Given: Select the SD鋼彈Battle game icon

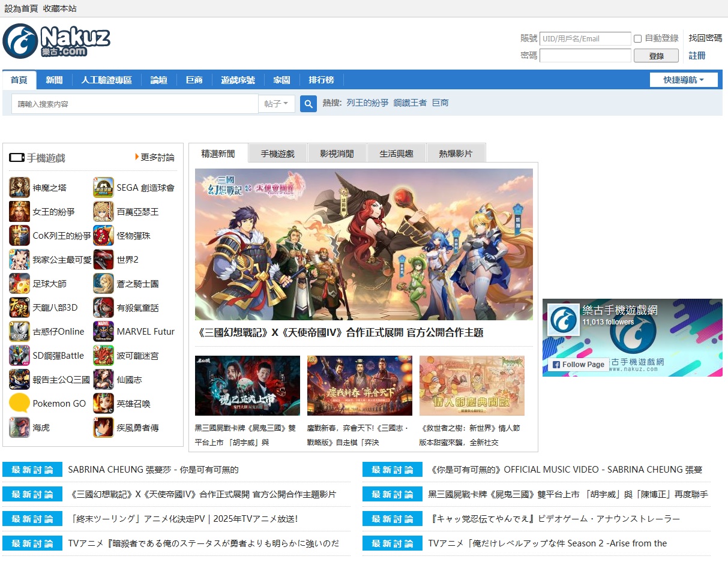Looking at the screenshot, I should pos(19,356).
